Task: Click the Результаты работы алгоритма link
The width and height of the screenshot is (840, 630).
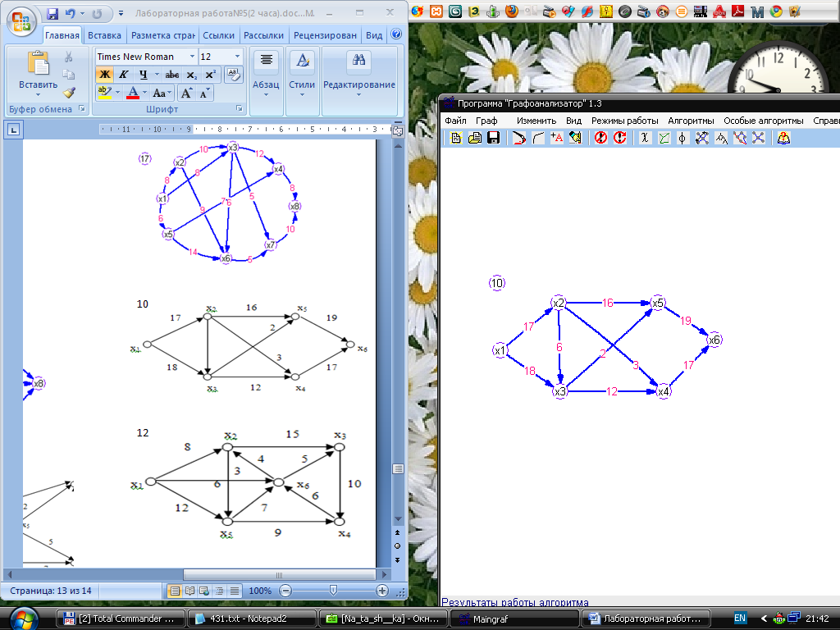Action: [x=515, y=602]
